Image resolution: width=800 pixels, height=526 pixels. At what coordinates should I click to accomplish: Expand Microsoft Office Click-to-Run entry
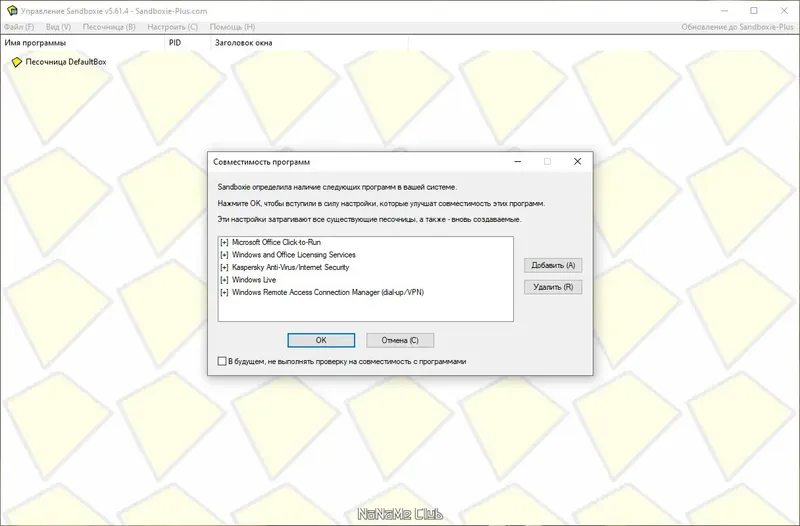[x=224, y=242]
